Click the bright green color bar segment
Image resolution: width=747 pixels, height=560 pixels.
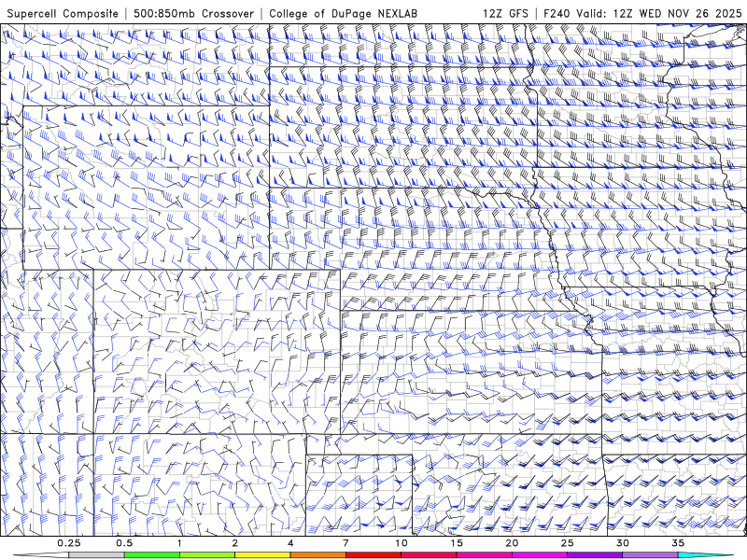pos(152,555)
